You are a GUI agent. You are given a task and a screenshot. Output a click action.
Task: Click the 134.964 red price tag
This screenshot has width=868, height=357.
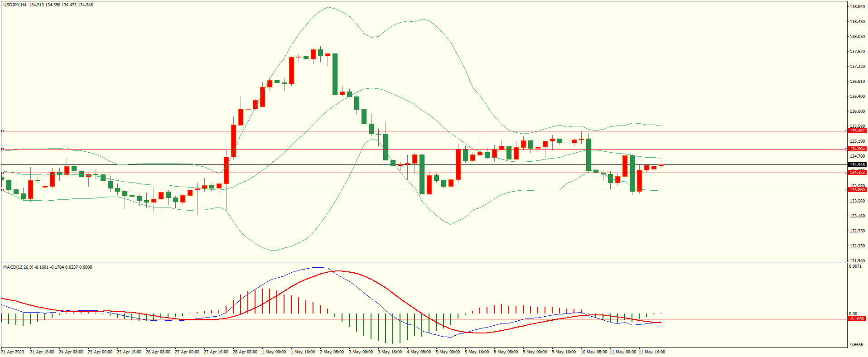[857, 149]
